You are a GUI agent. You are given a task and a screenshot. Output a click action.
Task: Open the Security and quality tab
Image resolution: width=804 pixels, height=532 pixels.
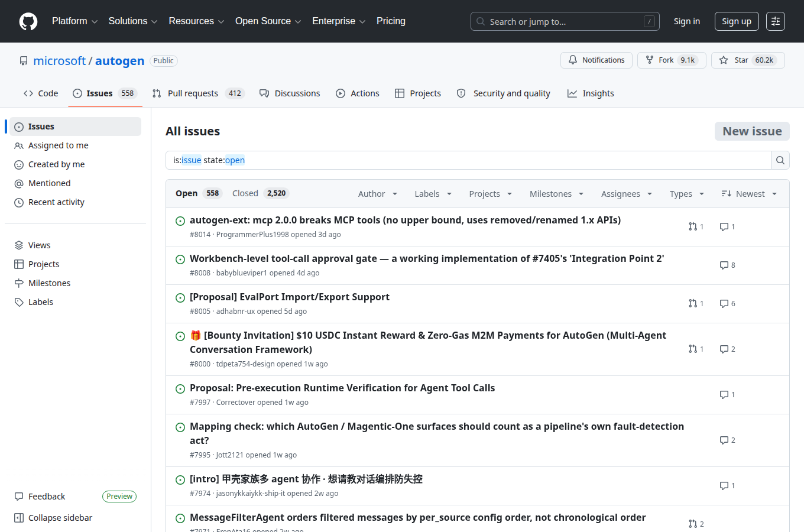pyautogui.click(x=504, y=93)
